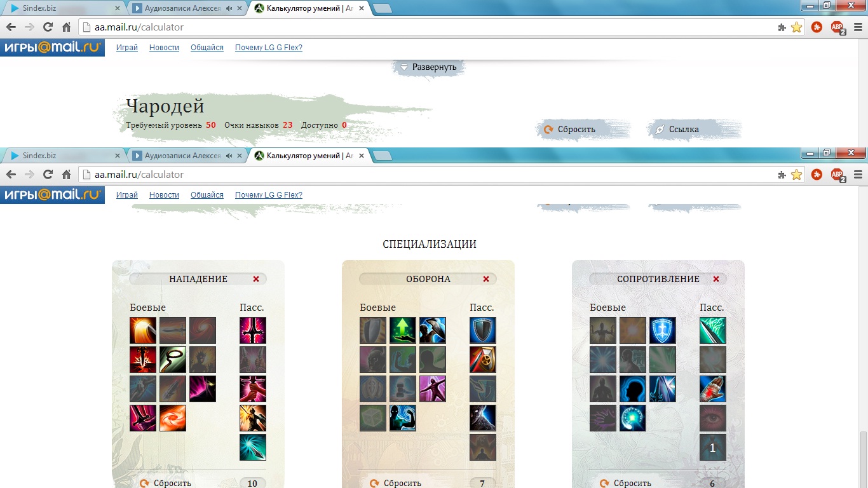Open Общайся link in lower window
Image resolution: width=868 pixels, height=488 pixels.
pyautogui.click(x=207, y=195)
